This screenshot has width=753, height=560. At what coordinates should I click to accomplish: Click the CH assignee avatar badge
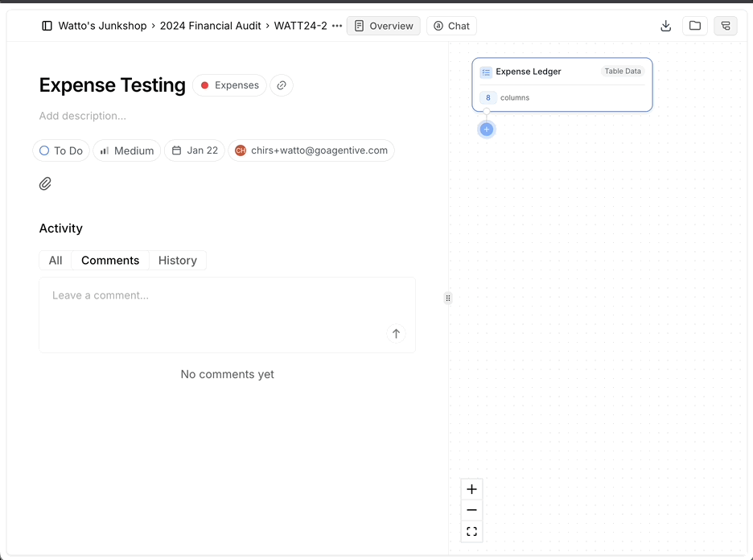(x=240, y=150)
